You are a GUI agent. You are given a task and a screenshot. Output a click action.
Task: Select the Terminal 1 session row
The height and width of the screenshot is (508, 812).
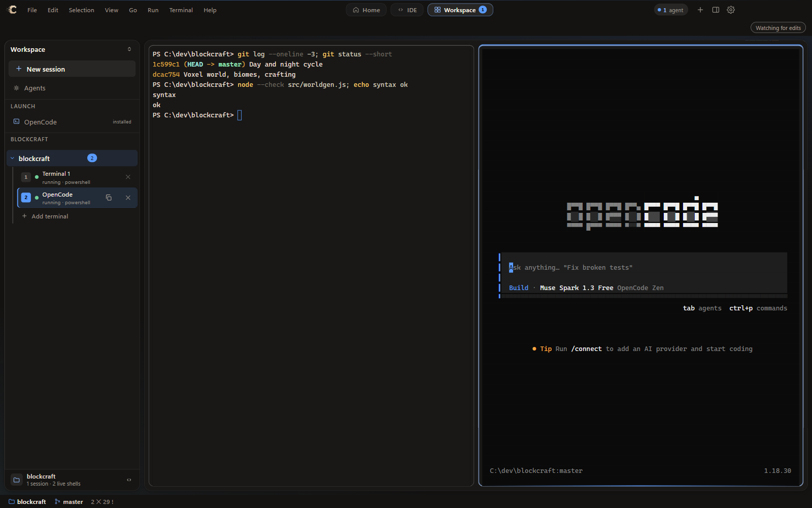pyautogui.click(x=77, y=177)
